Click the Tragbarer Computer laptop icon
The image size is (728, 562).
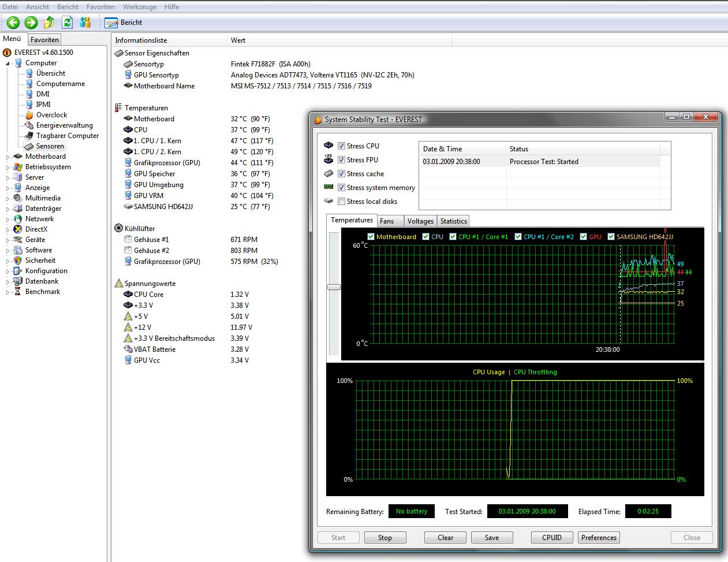pos(29,136)
